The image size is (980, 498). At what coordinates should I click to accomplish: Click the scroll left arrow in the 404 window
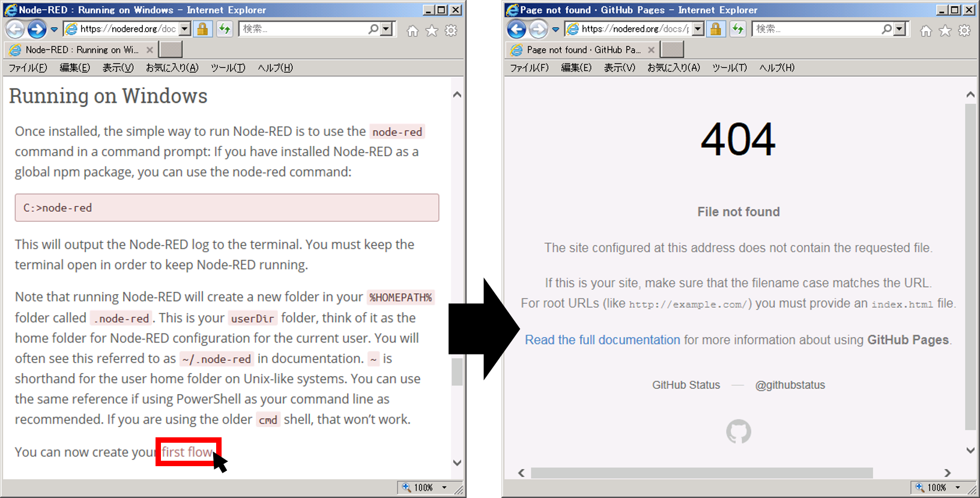point(521,473)
